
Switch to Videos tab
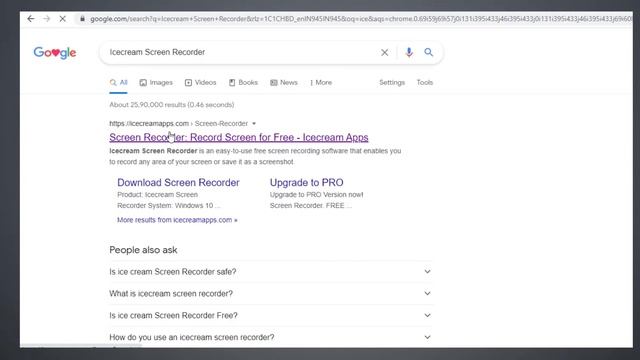pyautogui.click(x=200, y=82)
